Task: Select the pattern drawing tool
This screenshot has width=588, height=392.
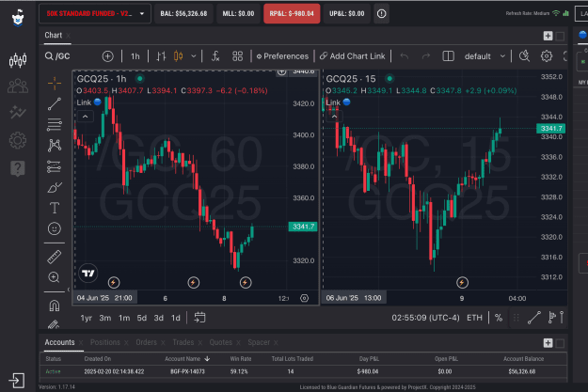Action: (x=55, y=145)
